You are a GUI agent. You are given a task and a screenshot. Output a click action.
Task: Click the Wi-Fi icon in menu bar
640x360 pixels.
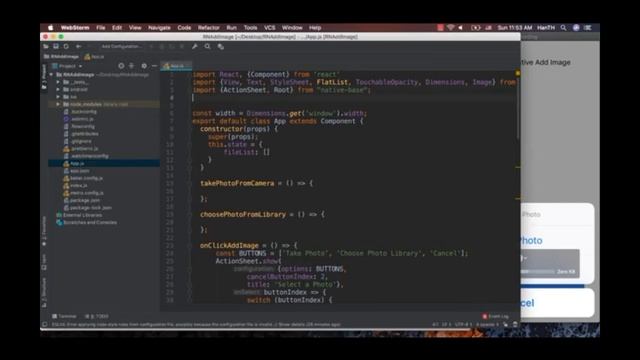coord(450,28)
